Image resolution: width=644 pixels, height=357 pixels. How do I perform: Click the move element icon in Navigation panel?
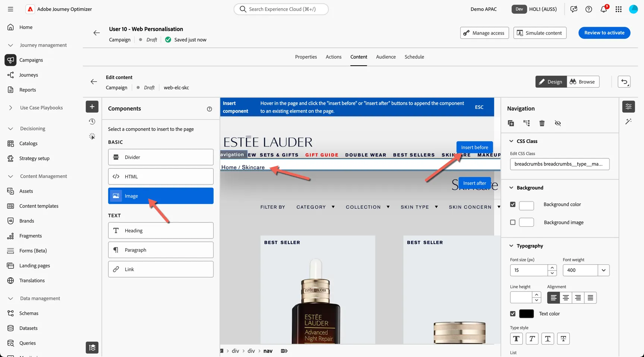[527, 123]
